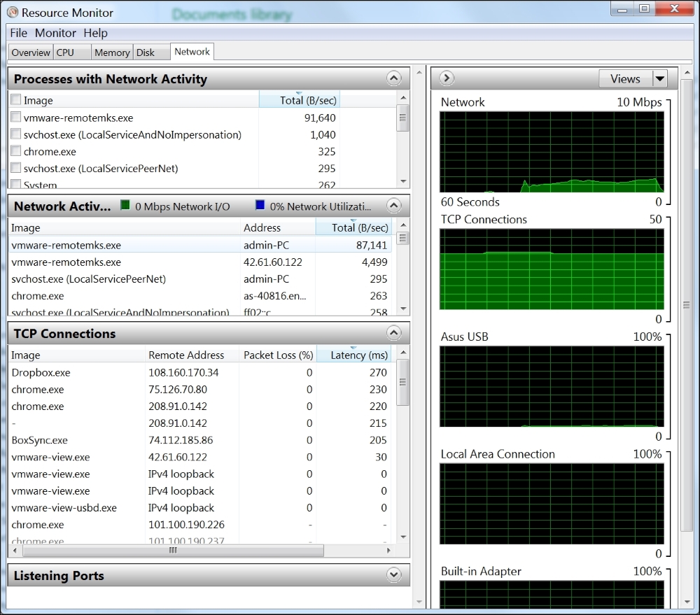The width and height of the screenshot is (700, 615).
Task: Open the Monitor menu
Action: [55, 33]
